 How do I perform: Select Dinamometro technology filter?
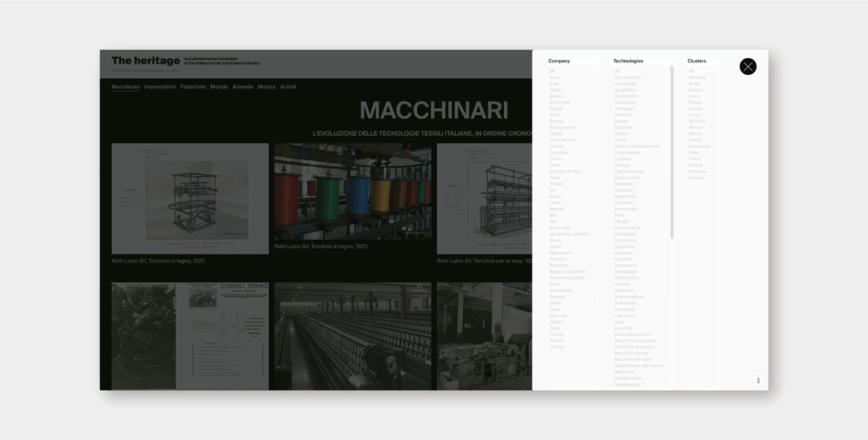pos(627,178)
